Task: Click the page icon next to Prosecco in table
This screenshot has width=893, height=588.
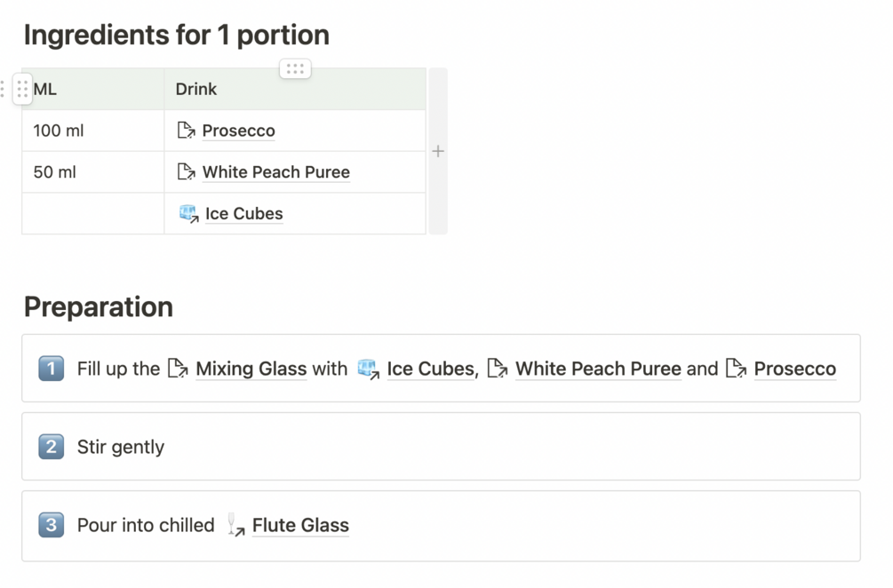Action: click(187, 131)
